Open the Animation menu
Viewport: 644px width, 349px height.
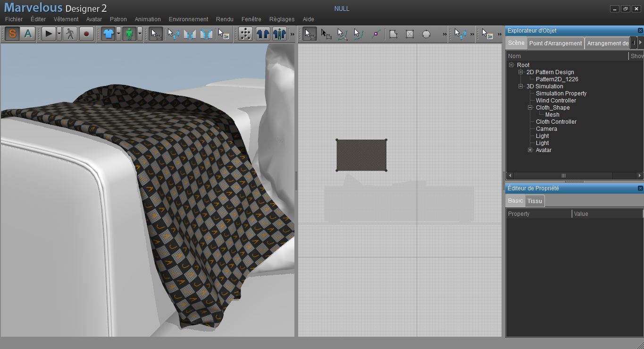pyautogui.click(x=148, y=19)
